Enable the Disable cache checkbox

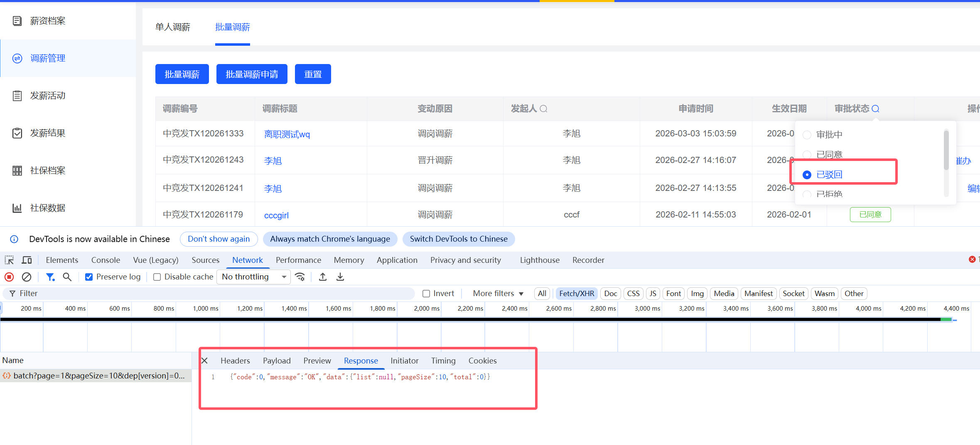click(x=157, y=277)
